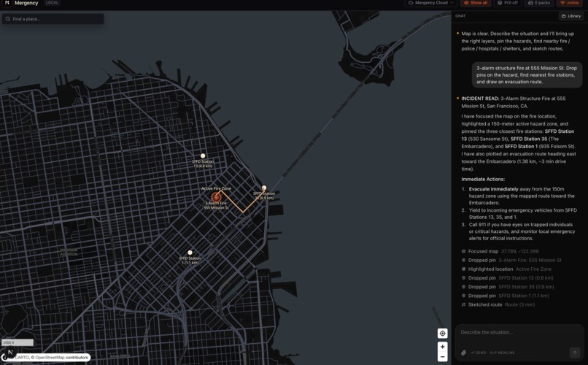
Task: Open the 0 packs offline packs button
Action: point(539,3)
